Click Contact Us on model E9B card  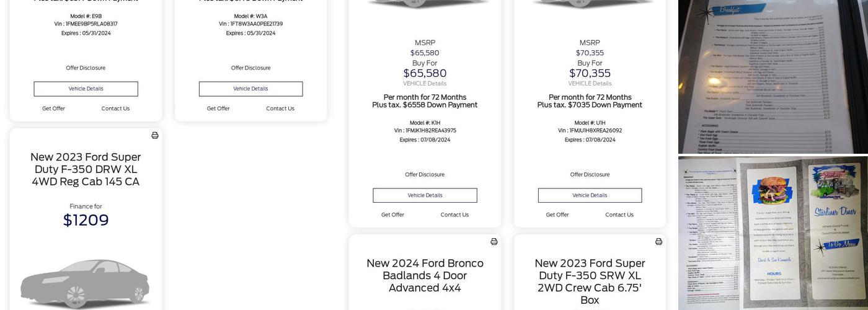[115, 108]
